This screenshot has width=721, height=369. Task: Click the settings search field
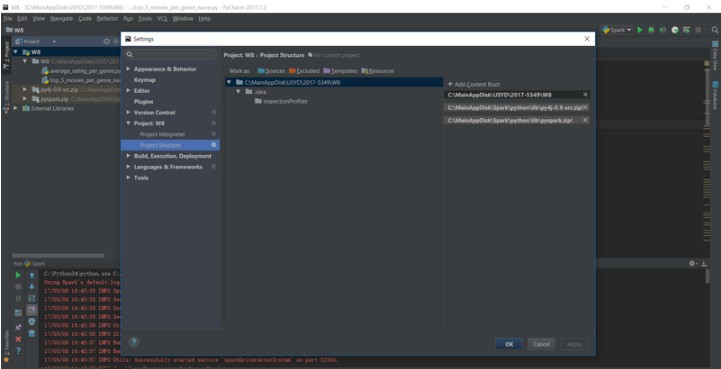171,55
